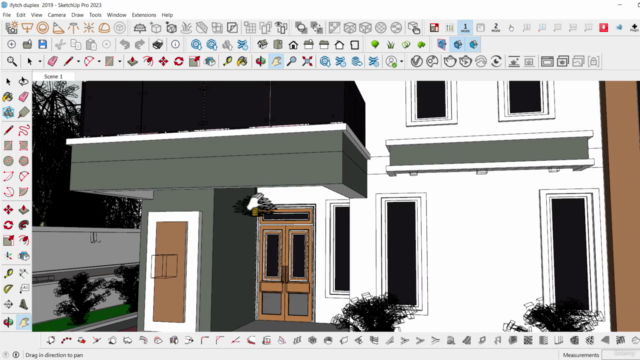Image resolution: width=640 pixels, height=360 pixels.
Task: Switch to the Scene 1 tab
Action: pyautogui.click(x=53, y=76)
